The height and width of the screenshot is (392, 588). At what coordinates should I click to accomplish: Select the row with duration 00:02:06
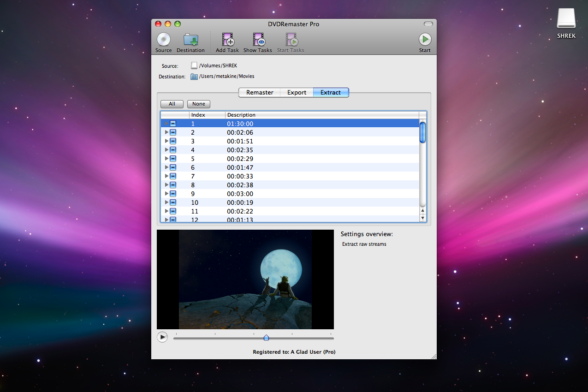(x=290, y=132)
